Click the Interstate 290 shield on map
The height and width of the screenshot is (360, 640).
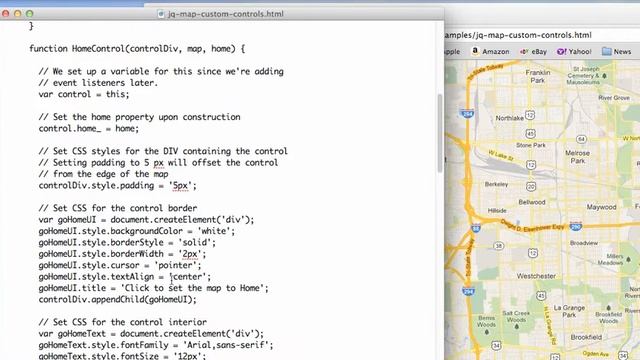(x=576, y=226)
